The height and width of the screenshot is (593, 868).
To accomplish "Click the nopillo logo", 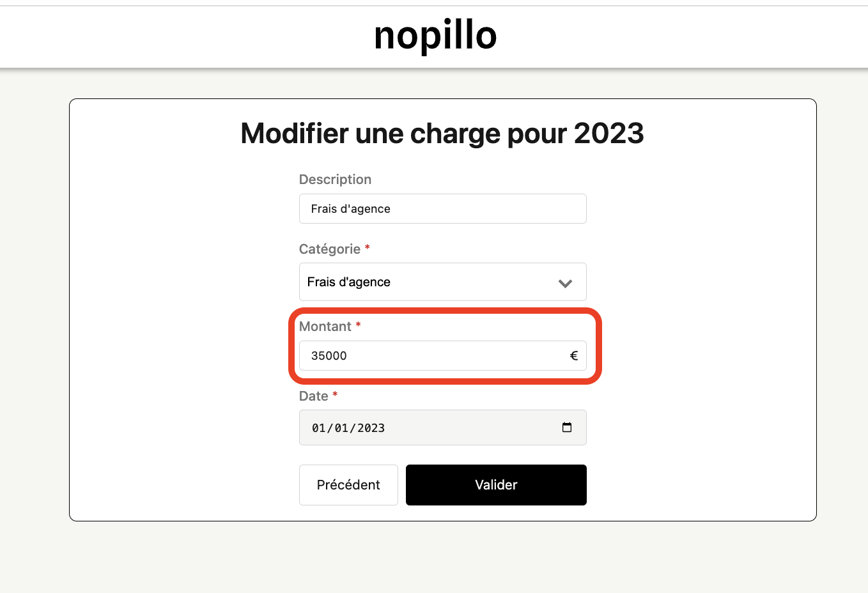I will point(435,36).
